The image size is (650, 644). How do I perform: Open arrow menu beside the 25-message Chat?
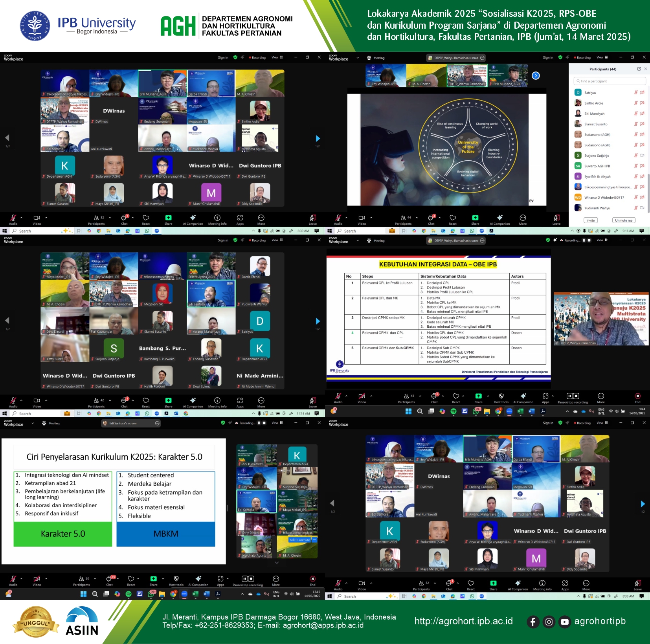click(118, 579)
